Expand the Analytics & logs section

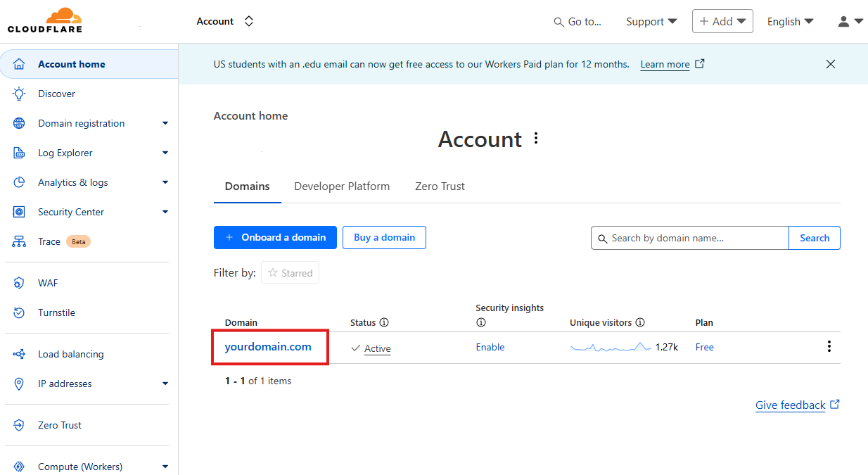tap(88, 182)
